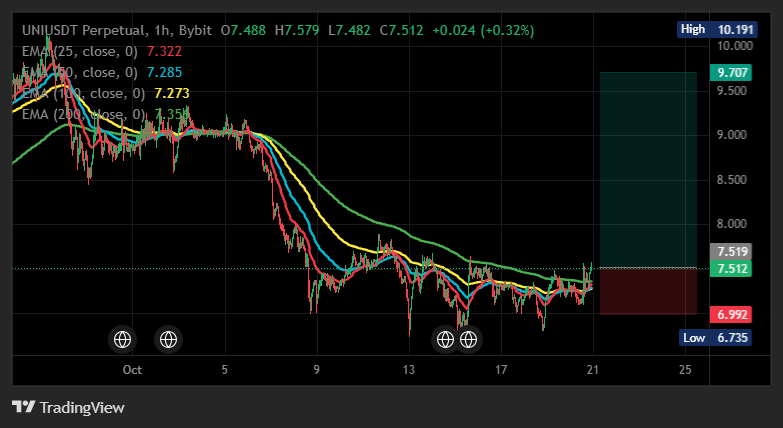Click the +0.024 (+0.32%) change value
783x428 pixels.
pos(483,30)
